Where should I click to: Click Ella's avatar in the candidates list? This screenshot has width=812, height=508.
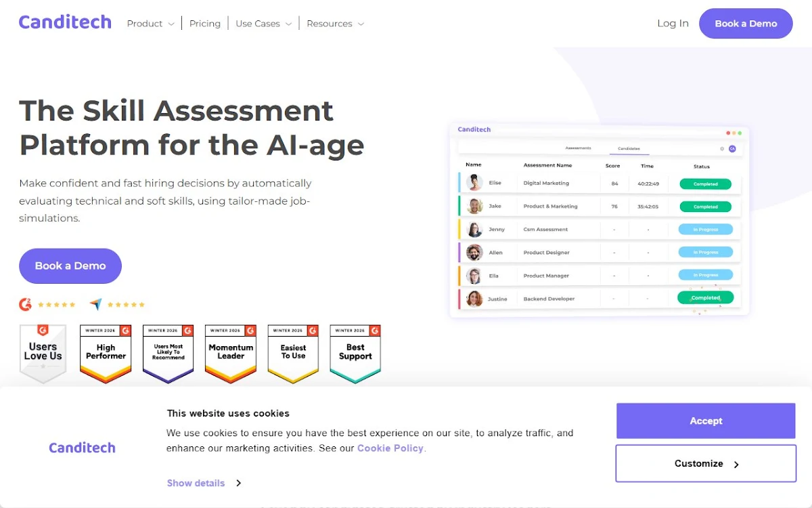474,276
